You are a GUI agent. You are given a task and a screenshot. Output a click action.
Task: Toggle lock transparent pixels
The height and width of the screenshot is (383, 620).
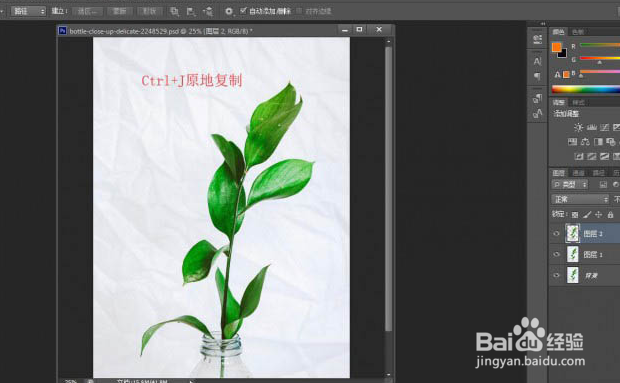click(x=575, y=215)
